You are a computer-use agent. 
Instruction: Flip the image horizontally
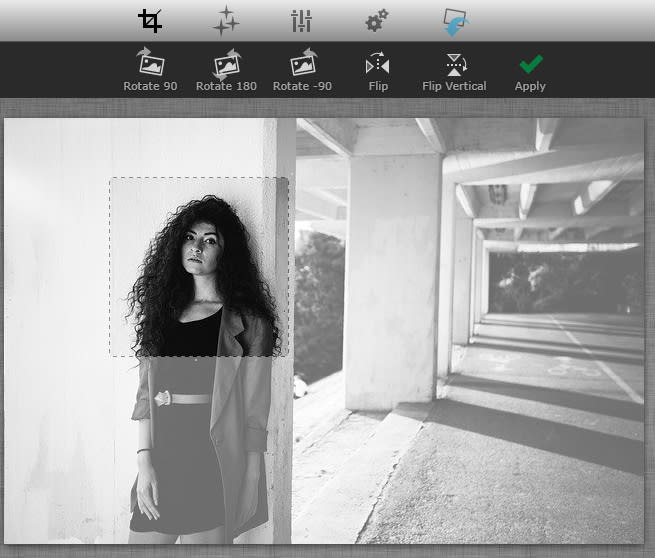click(x=378, y=71)
